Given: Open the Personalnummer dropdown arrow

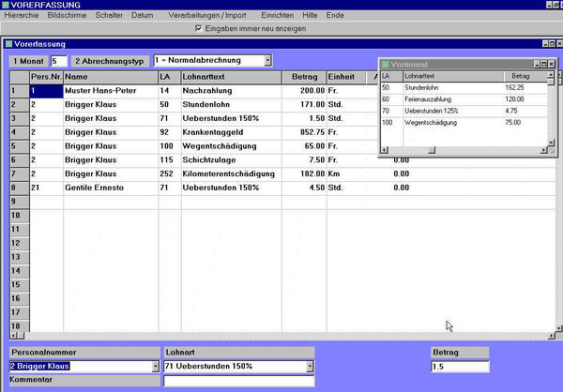Looking at the screenshot, I should pos(155,366).
